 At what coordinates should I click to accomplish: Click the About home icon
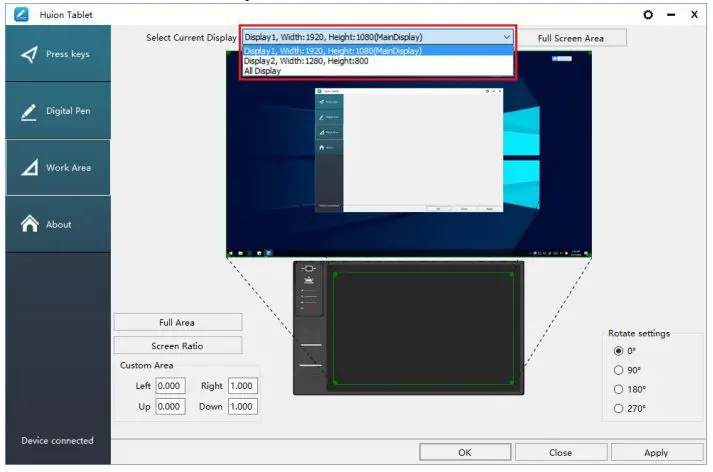tap(30, 223)
